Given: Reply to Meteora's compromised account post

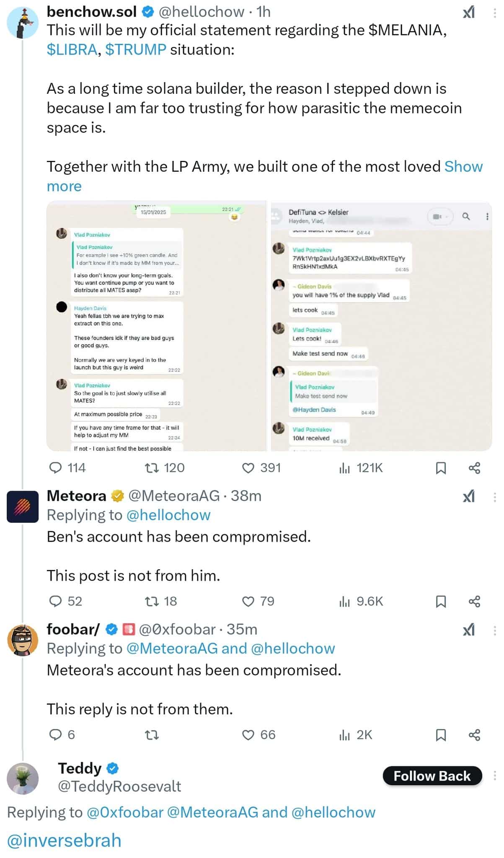Looking at the screenshot, I should pyautogui.click(x=56, y=601).
